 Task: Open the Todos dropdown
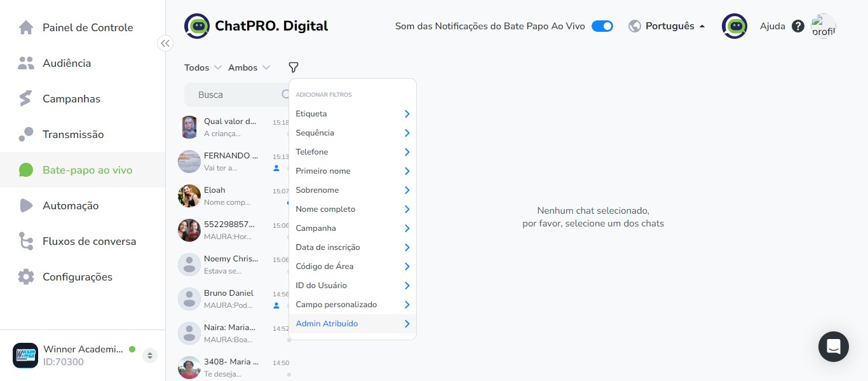(x=203, y=67)
